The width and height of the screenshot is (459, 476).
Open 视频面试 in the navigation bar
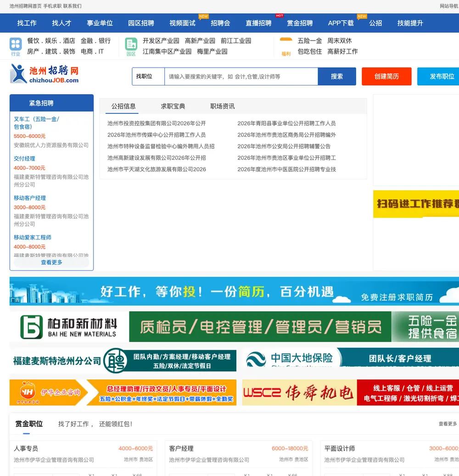pos(182,23)
